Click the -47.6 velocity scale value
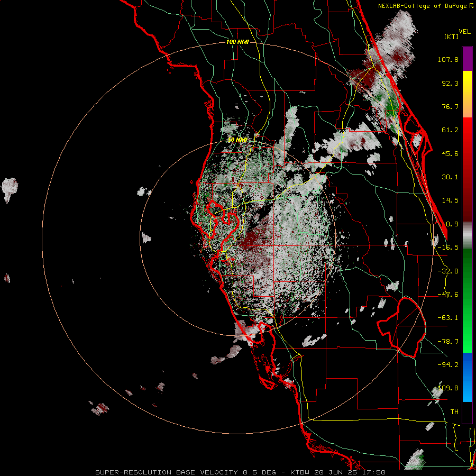 point(448,295)
